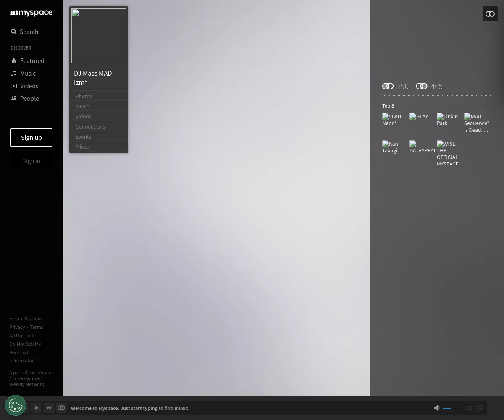Open the Mixes profile tab

99,147
